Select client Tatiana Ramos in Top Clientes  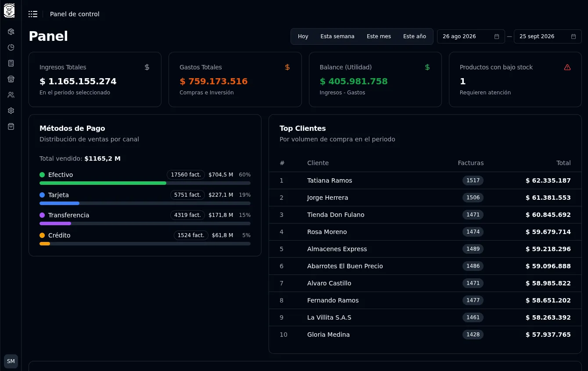coord(330,180)
